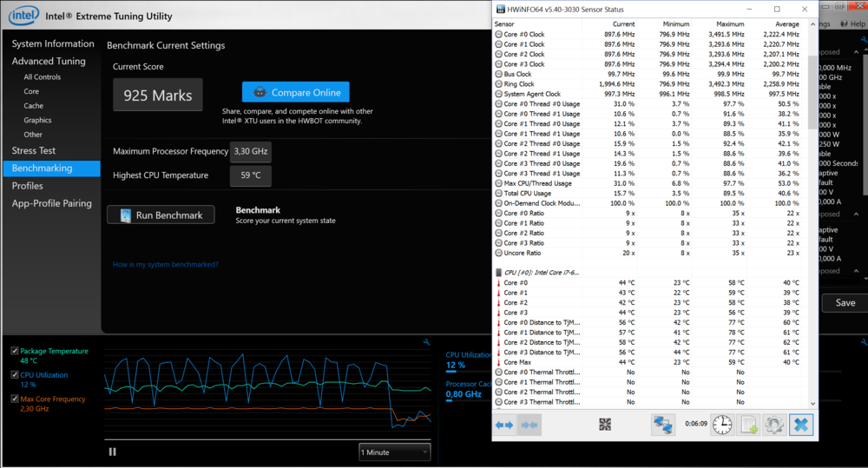Image resolution: width=868 pixels, height=468 pixels.
Task: Click the log file with plus icon
Action: coord(748,425)
